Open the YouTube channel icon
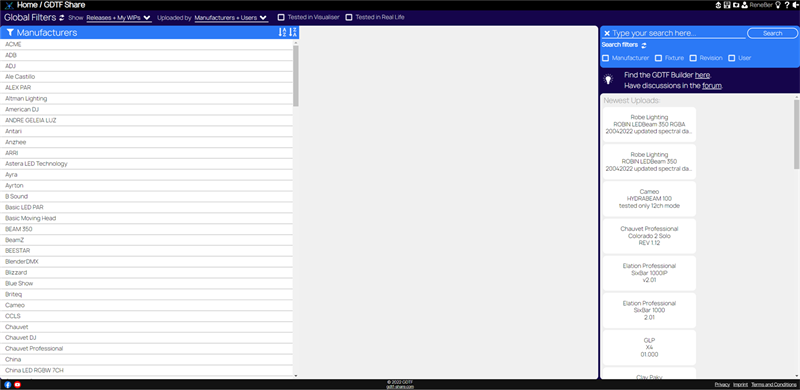Viewport: 800px width, 390px height. (x=17, y=385)
